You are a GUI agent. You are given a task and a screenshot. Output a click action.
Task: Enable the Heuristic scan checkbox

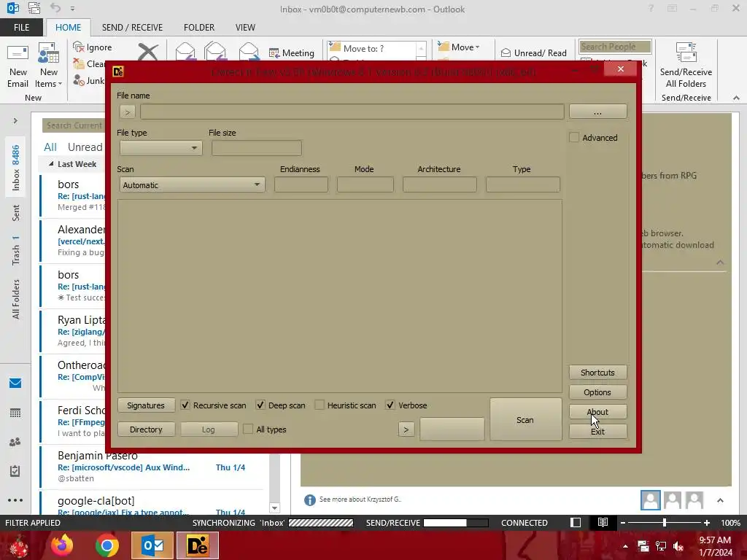click(x=320, y=405)
